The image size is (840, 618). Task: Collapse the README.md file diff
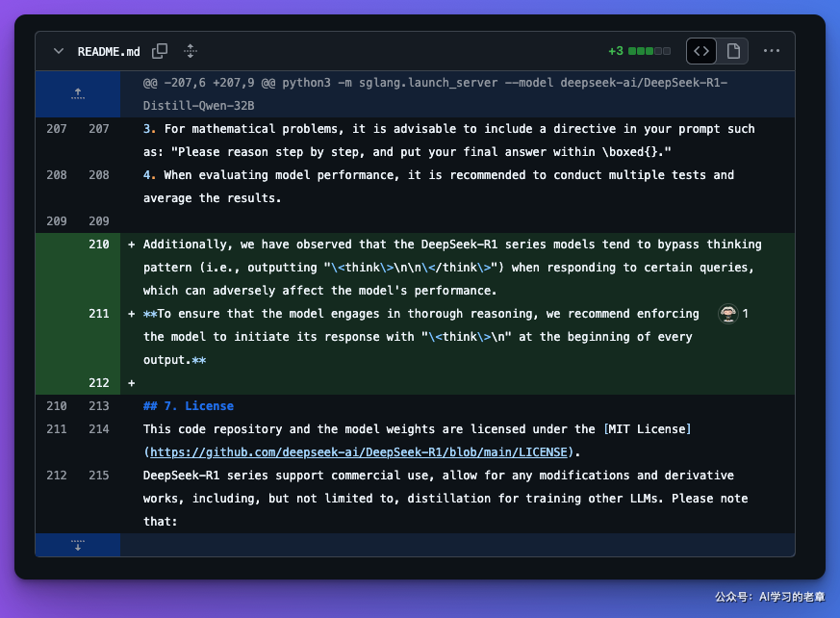(59, 51)
